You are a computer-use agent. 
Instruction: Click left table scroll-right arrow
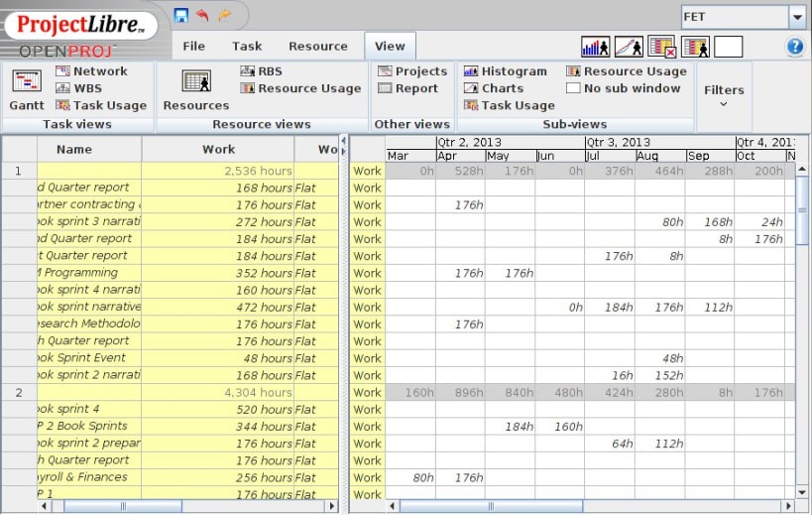332,506
